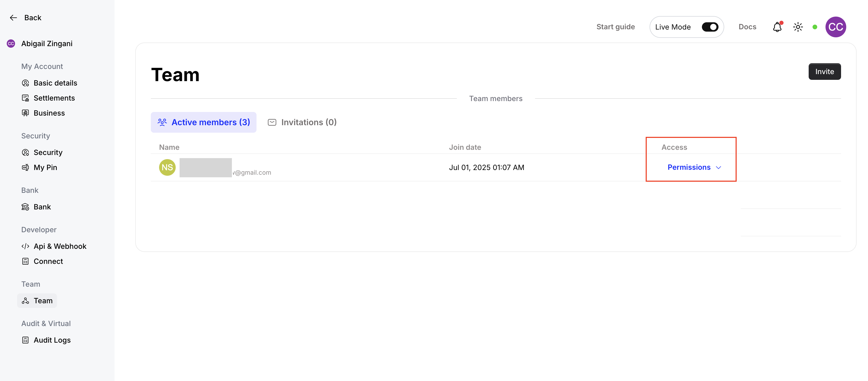Open Audit Logs from the sidebar

coord(52,340)
